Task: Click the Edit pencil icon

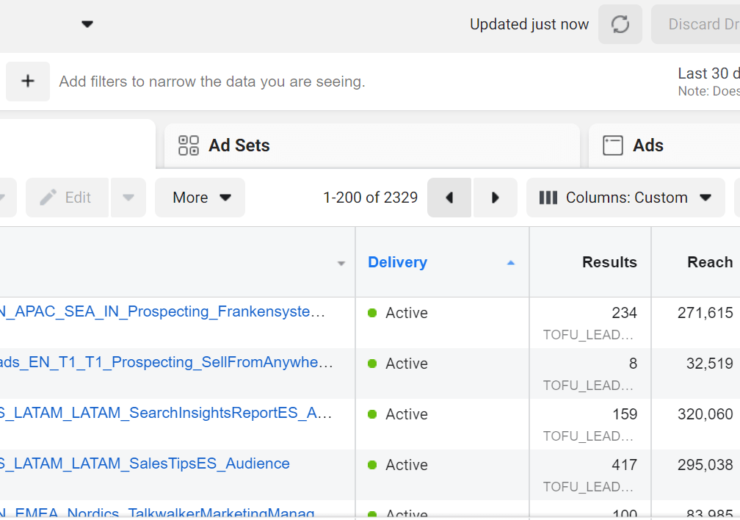Action: [48, 198]
